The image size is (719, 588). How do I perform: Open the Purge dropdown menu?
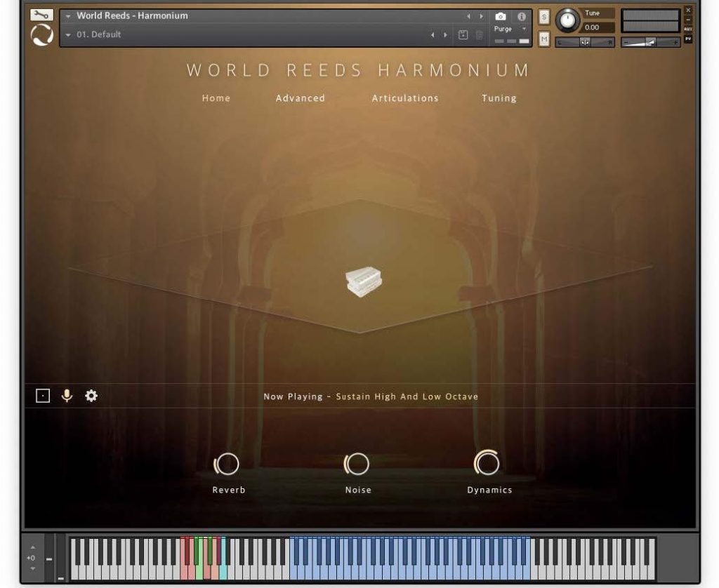click(x=510, y=29)
